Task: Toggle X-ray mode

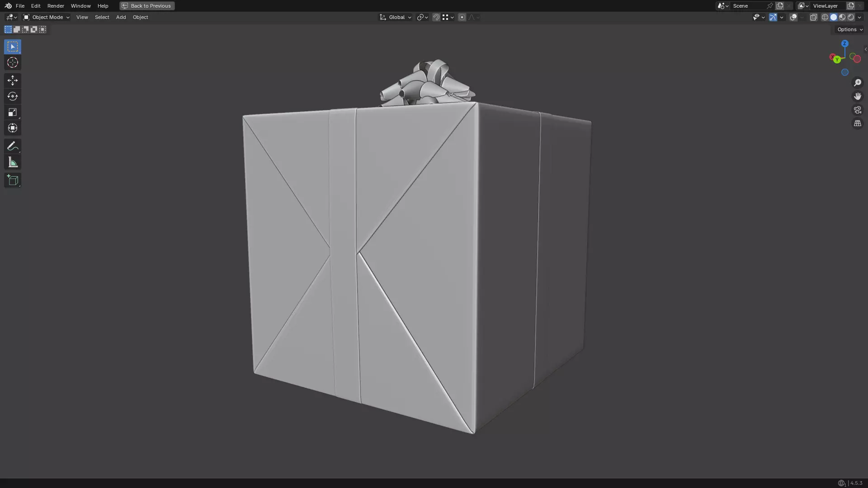Action: point(814,17)
